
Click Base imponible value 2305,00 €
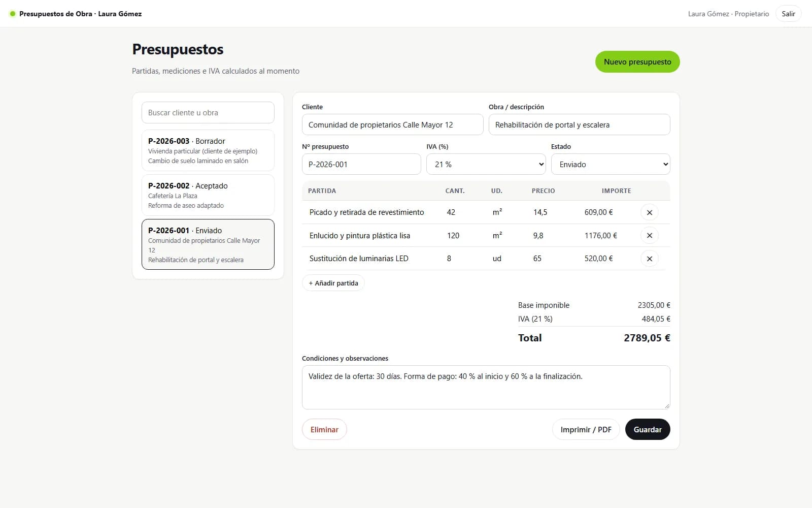click(654, 305)
